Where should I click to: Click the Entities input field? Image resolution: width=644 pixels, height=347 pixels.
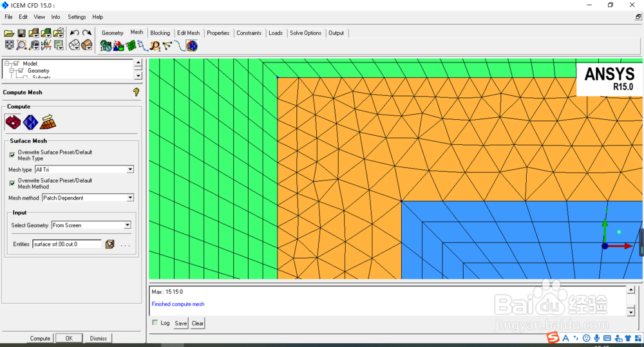(x=67, y=244)
